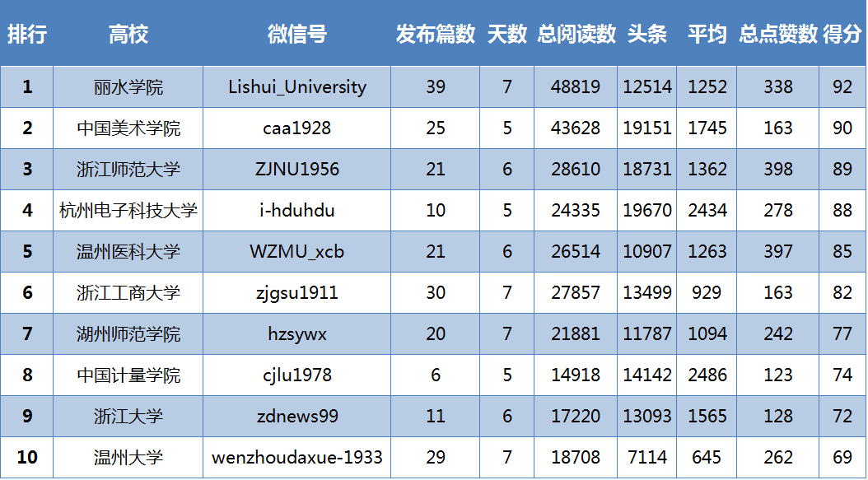
Task: Click total reads value 26514
Action: tap(576, 251)
